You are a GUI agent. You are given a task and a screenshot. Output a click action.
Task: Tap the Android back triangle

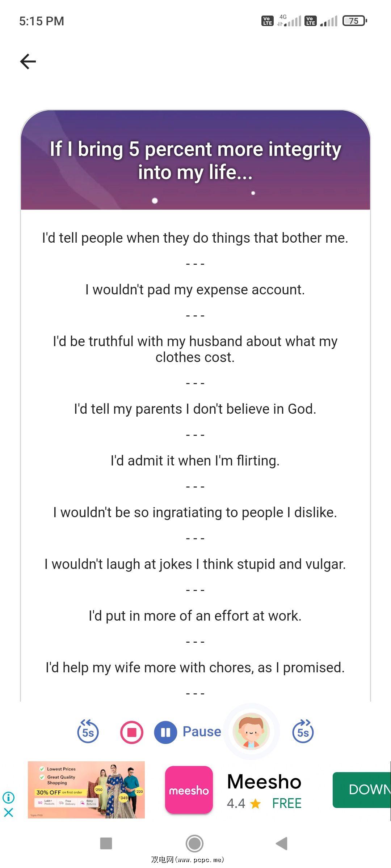[x=282, y=843]
